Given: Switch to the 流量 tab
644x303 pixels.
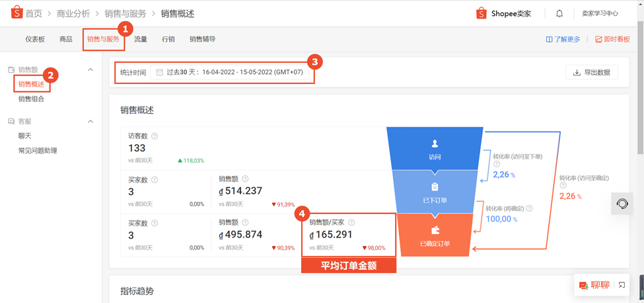Looking at the screenshot, I should point(141,40).
